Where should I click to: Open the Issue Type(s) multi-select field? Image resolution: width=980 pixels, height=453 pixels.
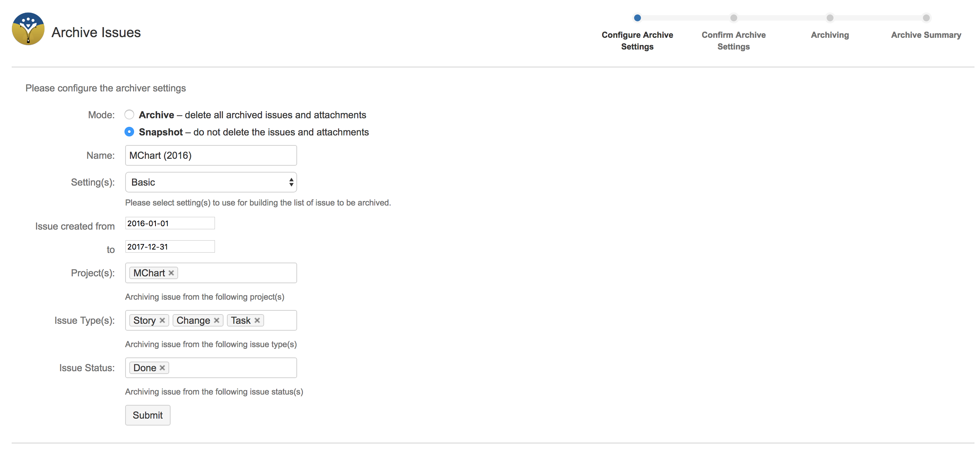pyautogui.click(x=280, y=320)
